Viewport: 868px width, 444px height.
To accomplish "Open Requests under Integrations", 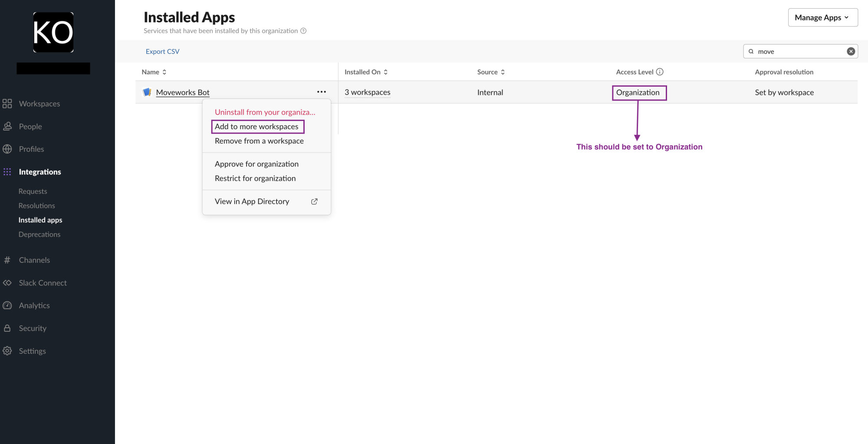I will click(x=33, y=191).
